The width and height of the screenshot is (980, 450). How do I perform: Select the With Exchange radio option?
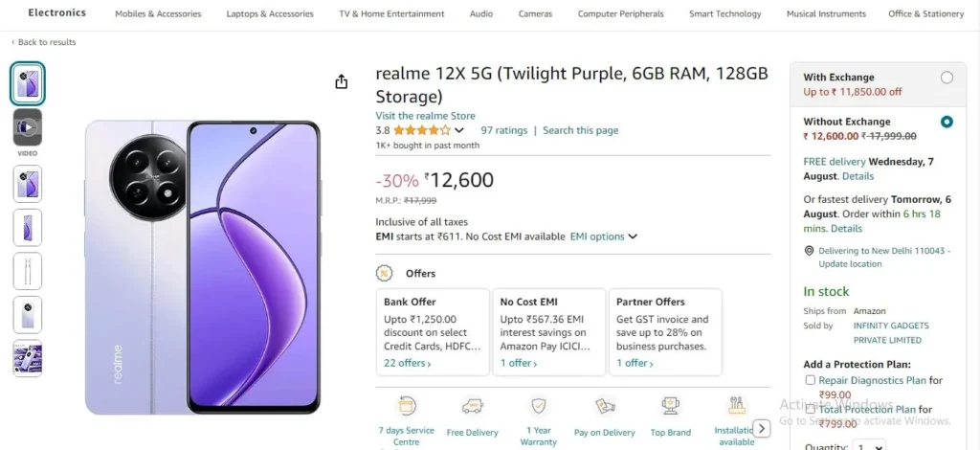(x=947, y=78)
